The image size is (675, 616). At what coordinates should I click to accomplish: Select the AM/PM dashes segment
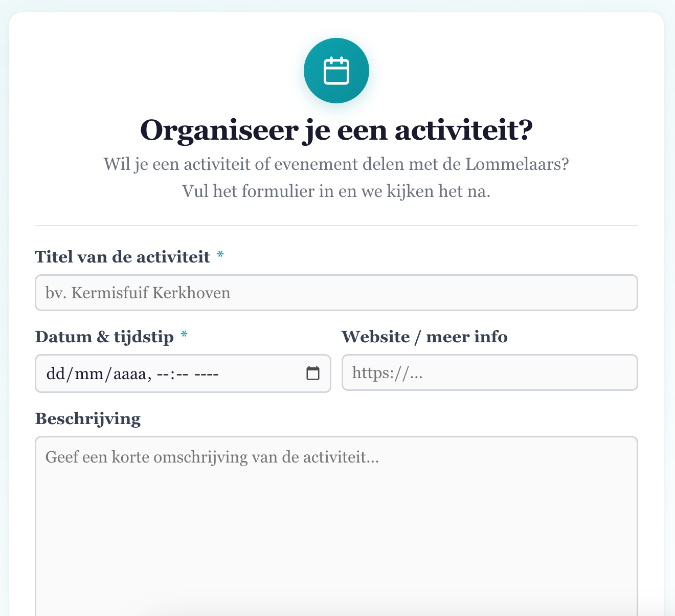pyautogui.click(x=207, y=374)
